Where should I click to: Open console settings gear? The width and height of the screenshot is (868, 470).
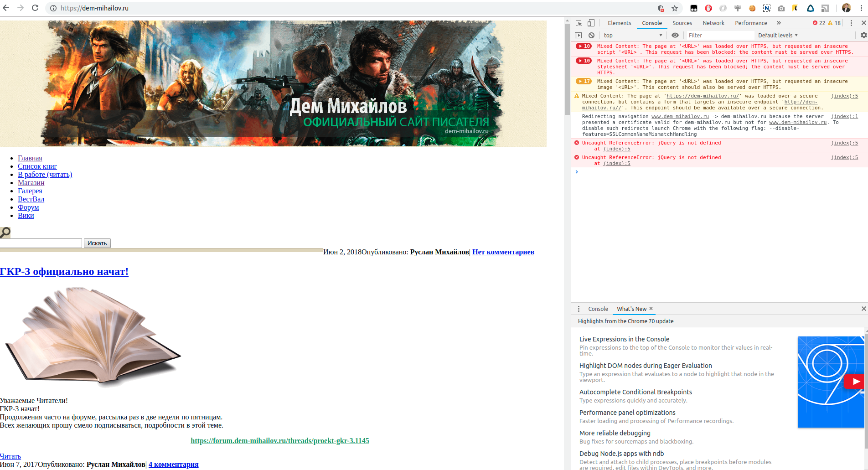(x=863, y=35)
